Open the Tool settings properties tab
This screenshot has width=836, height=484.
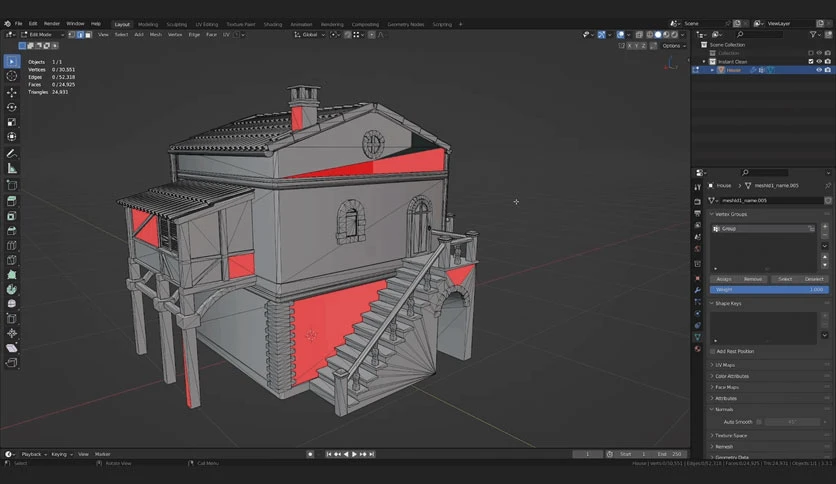click(697, 187)
